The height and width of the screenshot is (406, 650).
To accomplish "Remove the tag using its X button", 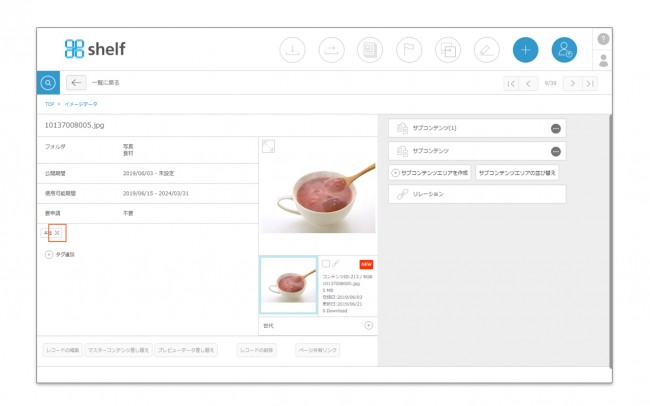I will 57,233.
